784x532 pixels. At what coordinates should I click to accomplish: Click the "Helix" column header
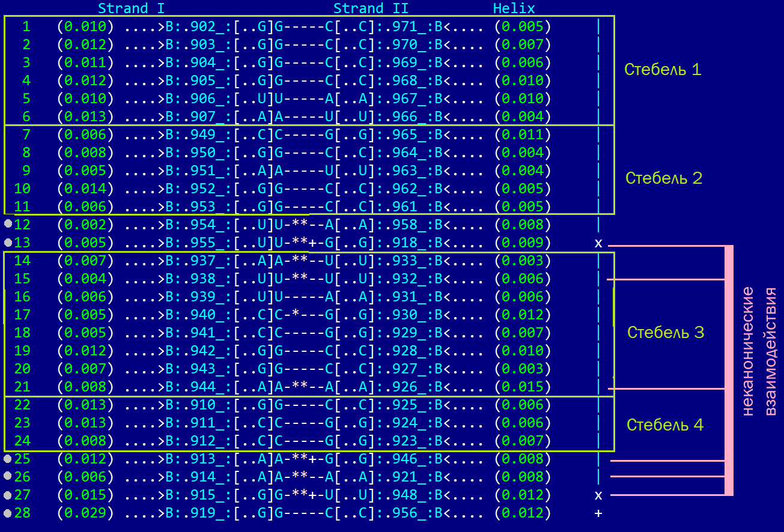[514, 8]
